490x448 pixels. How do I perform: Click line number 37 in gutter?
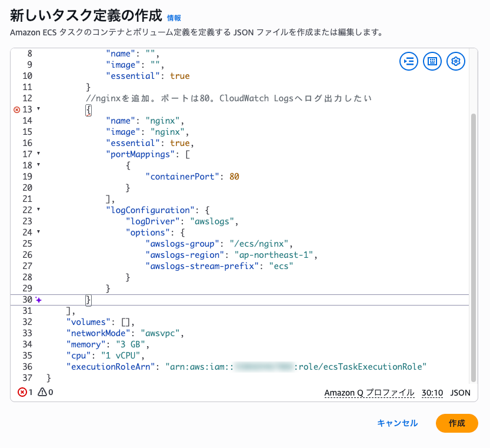point(27,378)
